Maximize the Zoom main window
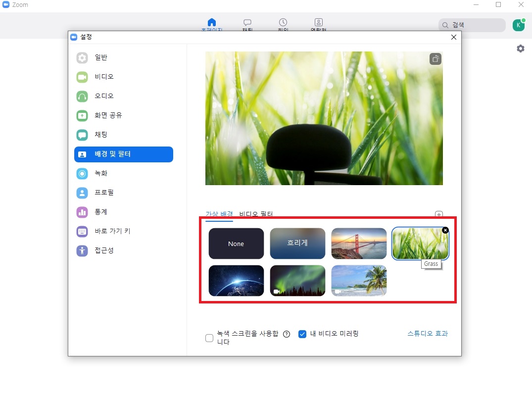 click(x=498, y=4)
